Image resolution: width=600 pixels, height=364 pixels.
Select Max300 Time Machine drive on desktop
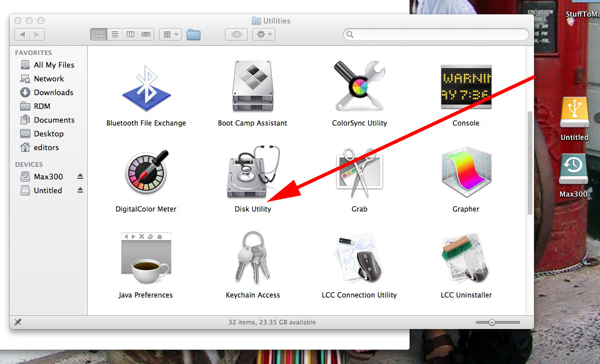pyautogui.click(x=573, y=169)
